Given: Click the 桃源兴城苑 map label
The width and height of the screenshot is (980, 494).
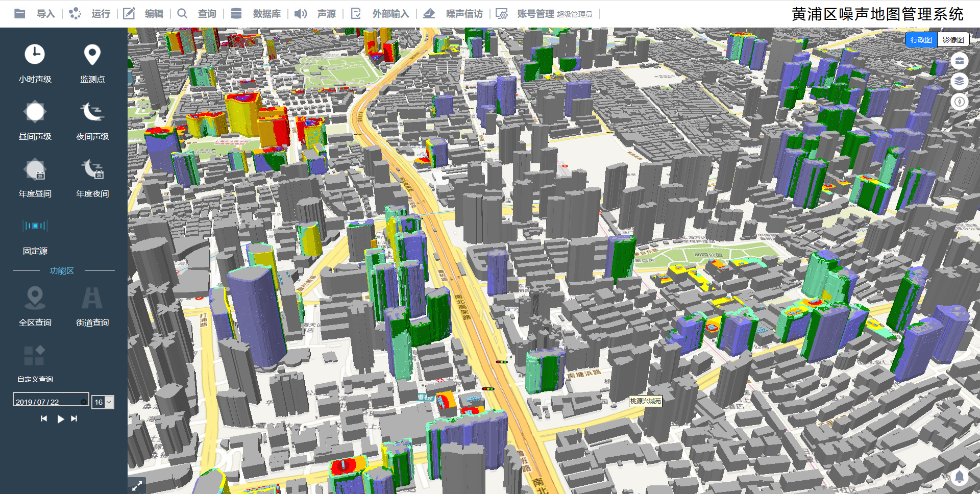Looking at the screenshot, I should click(646, 401).
